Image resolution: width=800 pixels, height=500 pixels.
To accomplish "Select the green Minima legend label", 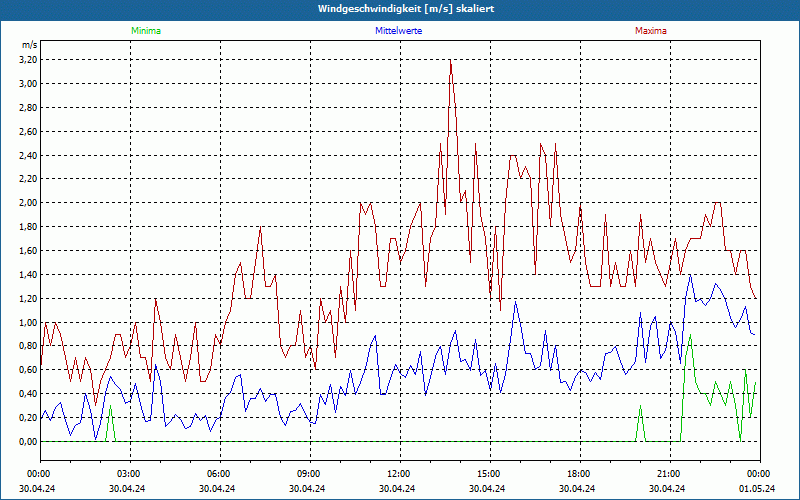I will [x=146, y=31].
